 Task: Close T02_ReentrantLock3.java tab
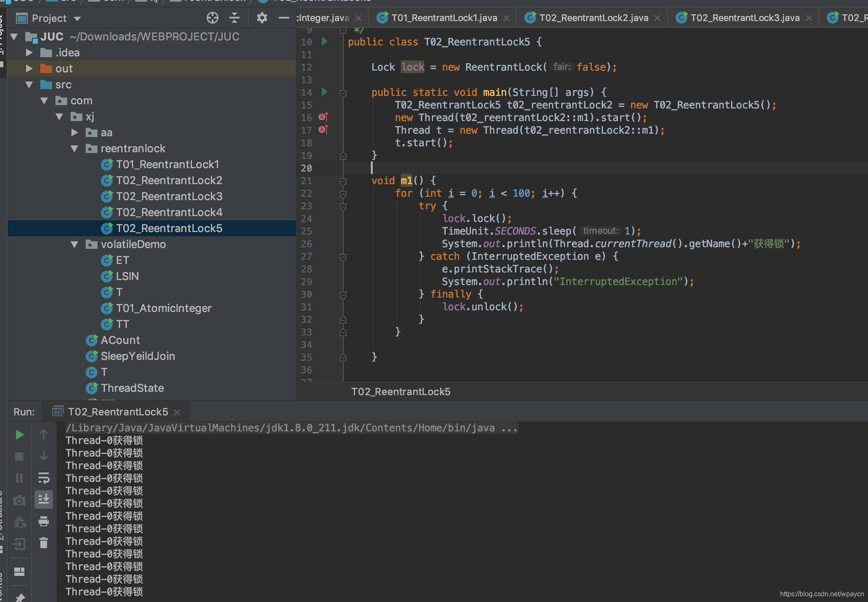pyautogui.click(x=809, y=18)
